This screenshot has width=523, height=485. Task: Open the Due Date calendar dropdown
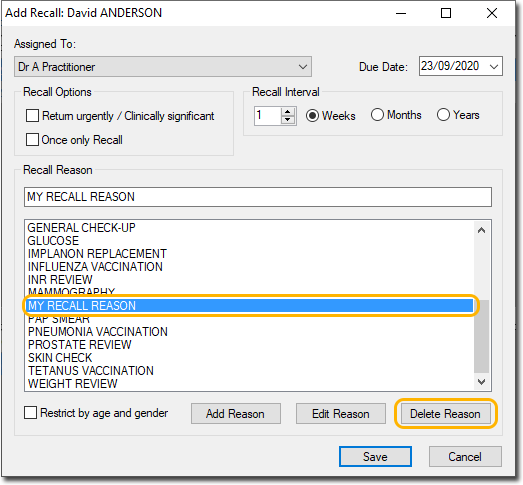point(494,66)
